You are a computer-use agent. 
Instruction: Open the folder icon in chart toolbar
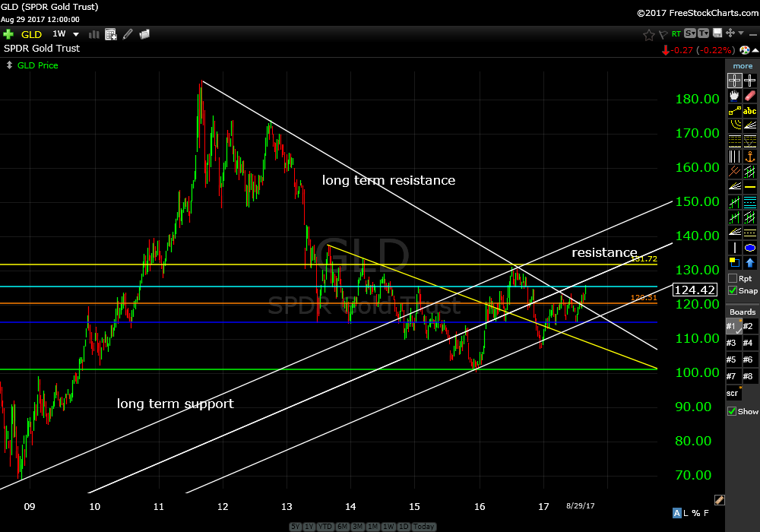tap(144, 34)
